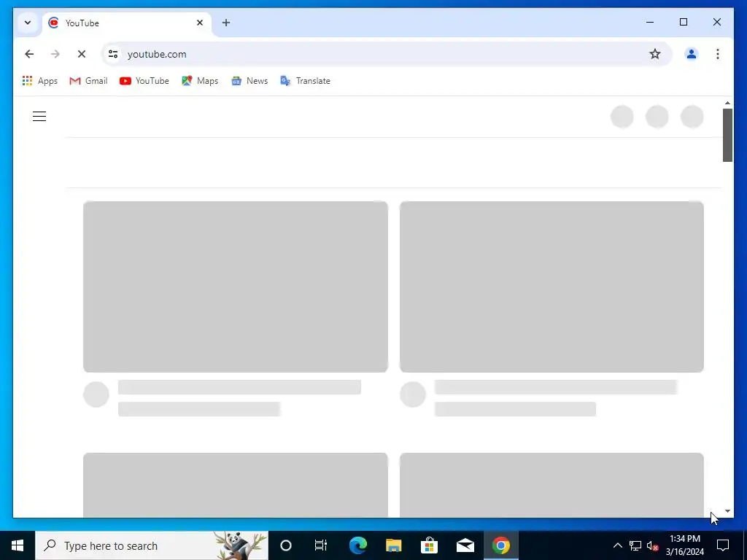Viewport: 747px width, 560px height.
Task: View site information icon in address bar
Action: coord(113,54)
